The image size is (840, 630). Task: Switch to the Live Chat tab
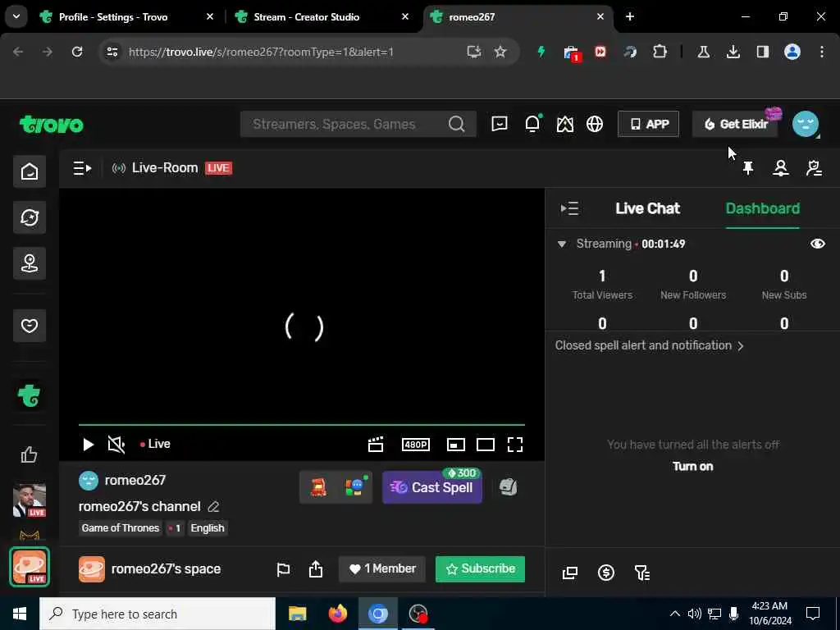[x=648, y=208]
